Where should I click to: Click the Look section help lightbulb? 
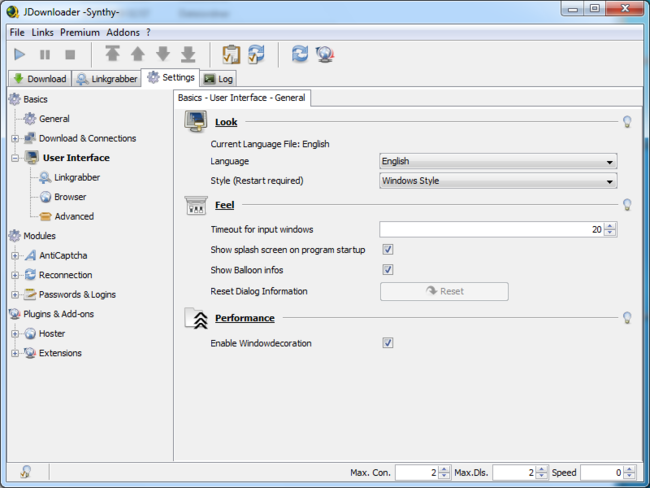[627, 121]
